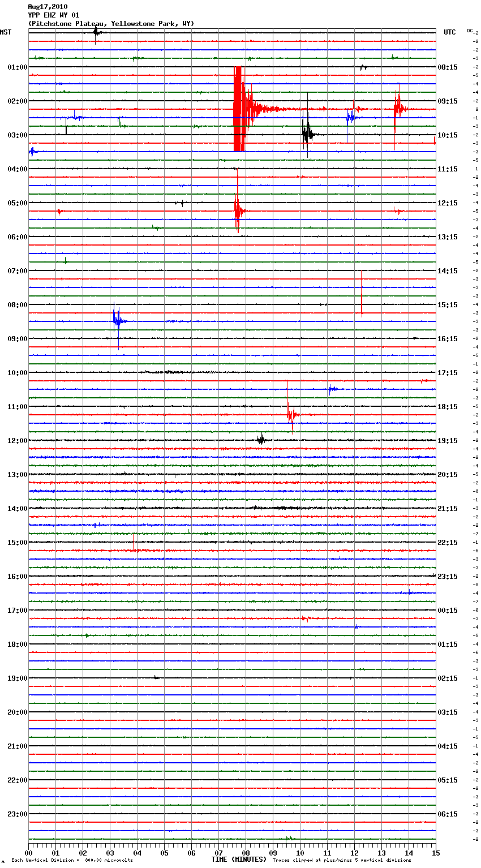Select the 08:00 MST time label
The height and width of the screenshot is (868, 481).
[x=17, y=304]
